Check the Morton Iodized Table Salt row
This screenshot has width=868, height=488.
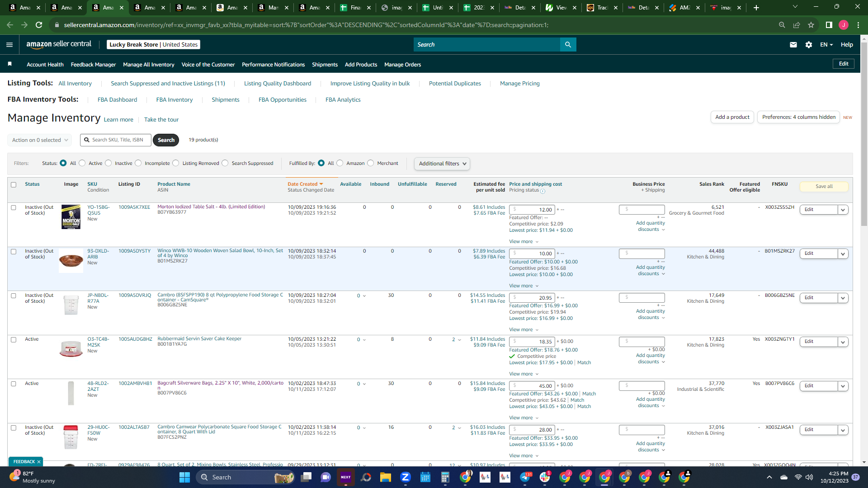14,207
